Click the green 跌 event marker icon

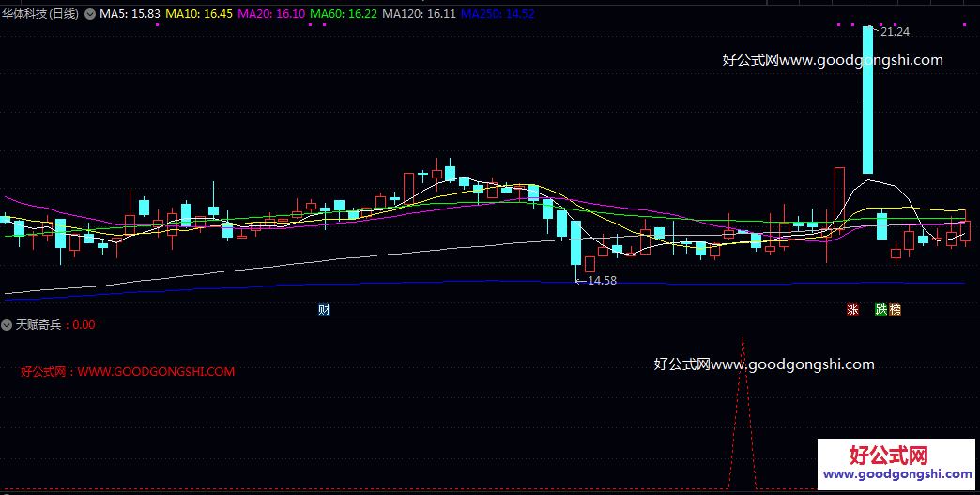click(x=881, y=309)
